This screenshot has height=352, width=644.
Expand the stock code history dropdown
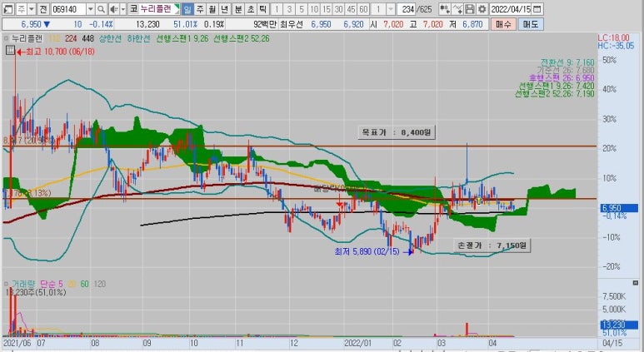coord(90,8)
